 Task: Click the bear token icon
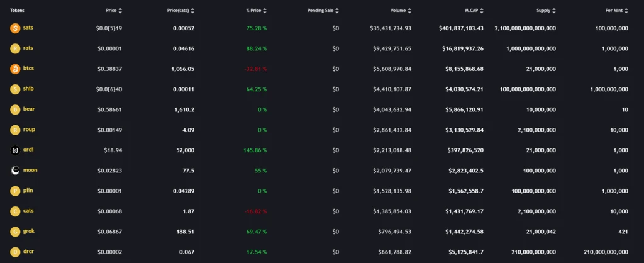click(15, 109)
